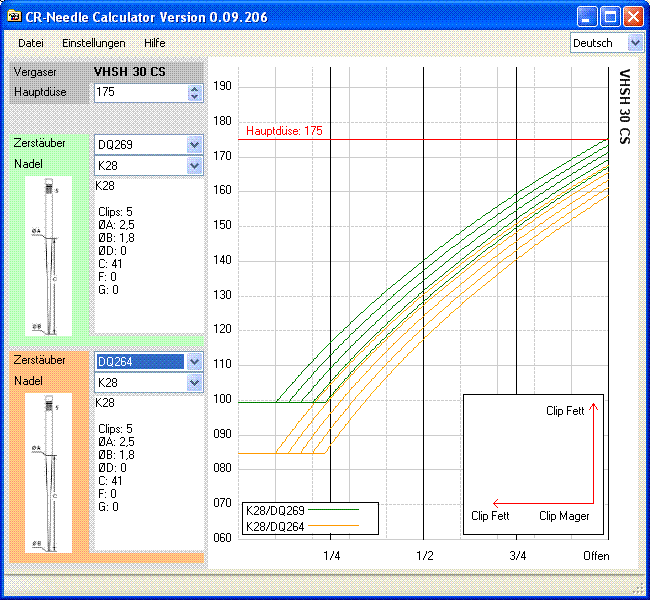Click the rotated VHSH 30 CS chart label
This screenshot has width=650, height=600.
pyautogui.click(x=625, y=107)
